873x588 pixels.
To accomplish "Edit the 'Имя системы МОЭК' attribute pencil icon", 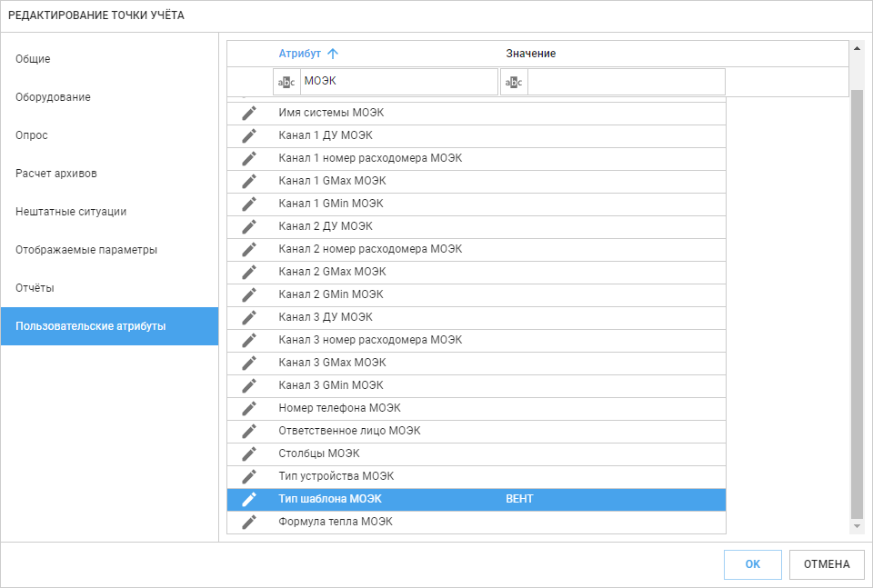I will tap(249, 113).
